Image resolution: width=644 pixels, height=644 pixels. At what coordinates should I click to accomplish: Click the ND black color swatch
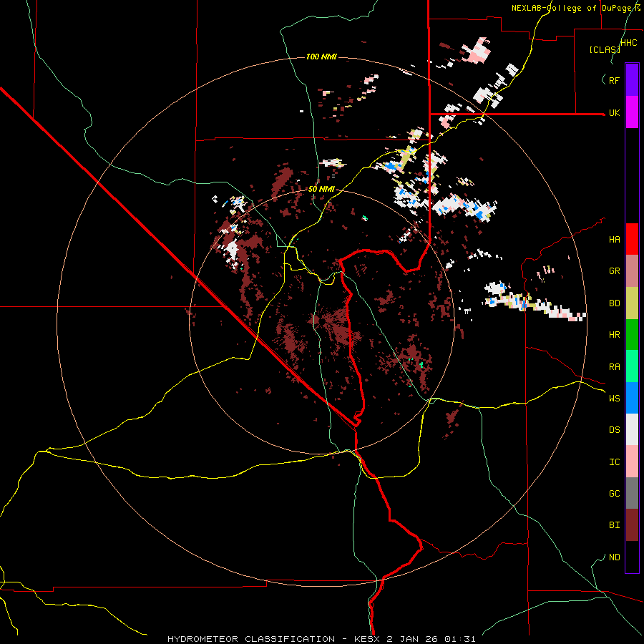[x=632, y=557]
